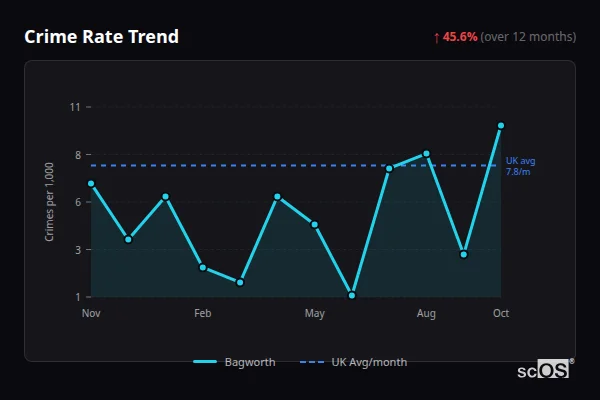Select the March data point
This screenshot has height=400, width=600.
(240, 282)
